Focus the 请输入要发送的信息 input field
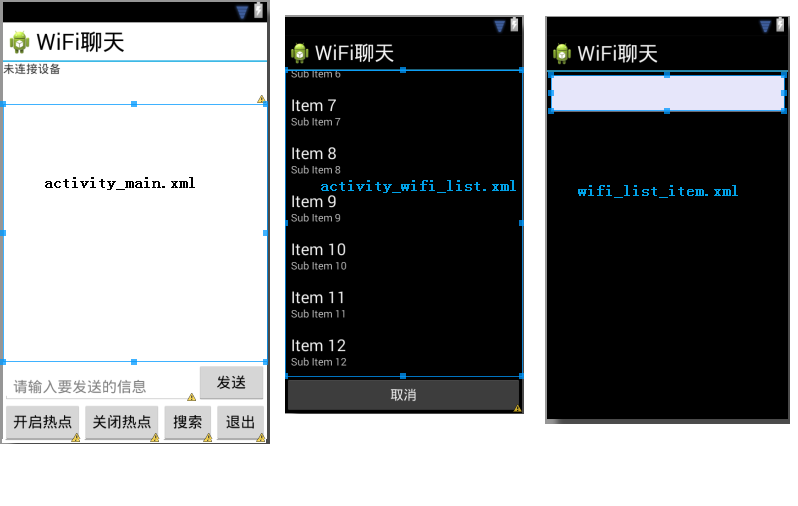 tap(101, 387)
